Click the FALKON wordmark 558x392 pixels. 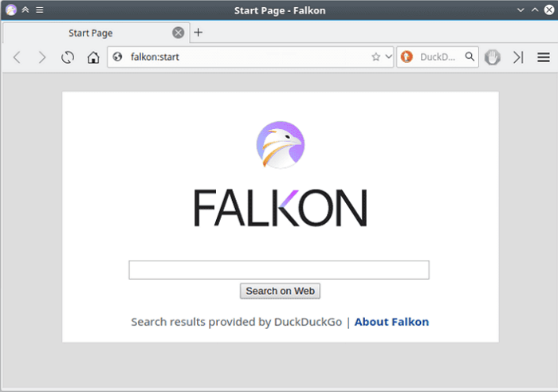click(281, 208)
